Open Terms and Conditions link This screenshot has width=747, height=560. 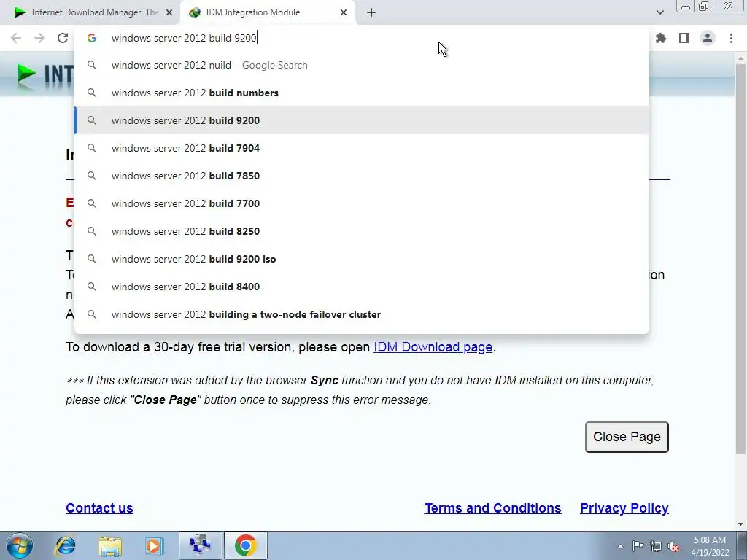click(492, 508)
